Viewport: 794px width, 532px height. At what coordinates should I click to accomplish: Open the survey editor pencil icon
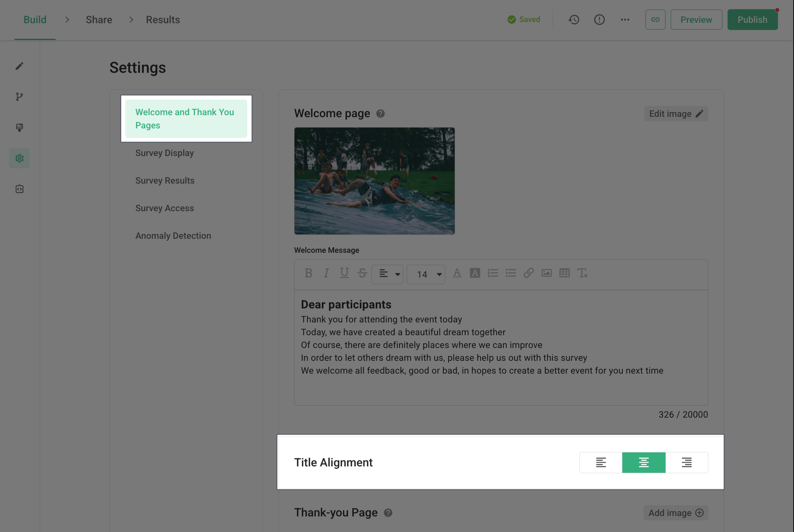tap(19, 66)
